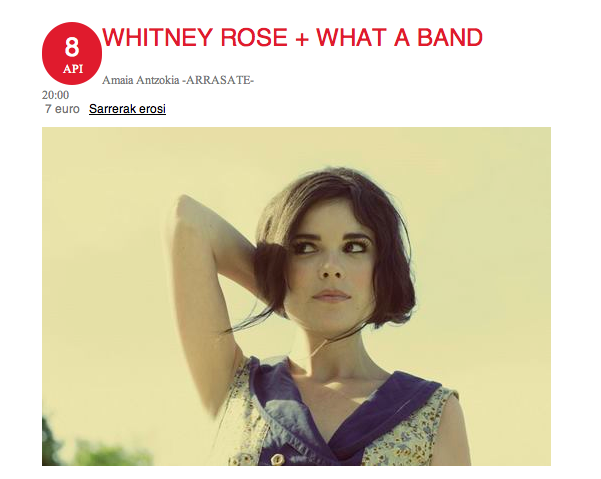Click the WHITNEY ROSE + WHAT A BAND title
The image size is (601, 479).
point(292,38)
